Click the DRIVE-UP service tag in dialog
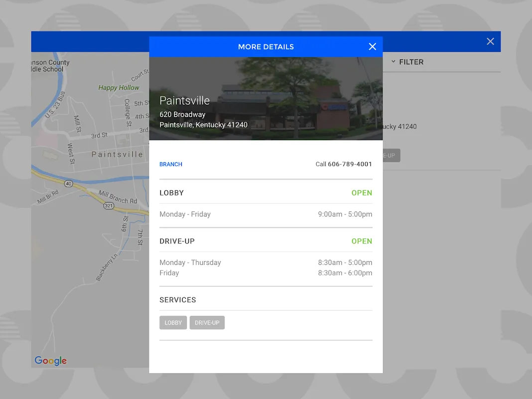Image resolution: width=532 pixels, height=399 pixels. tap(207, 323)
